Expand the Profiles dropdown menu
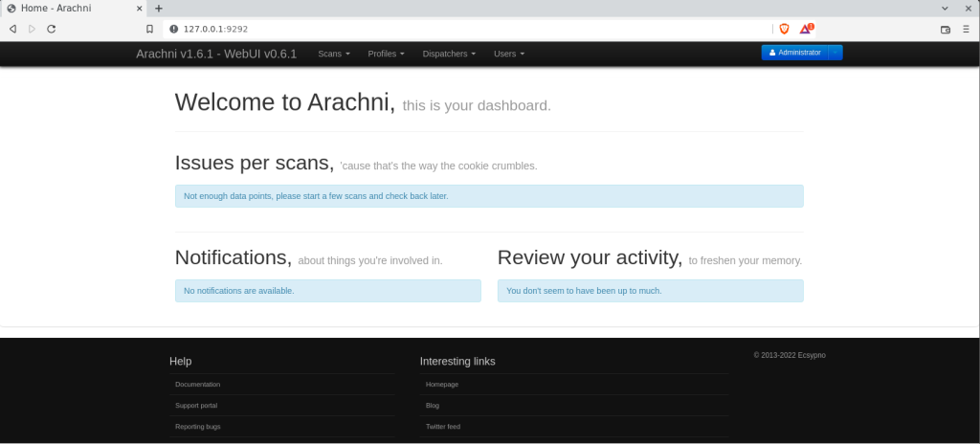The image size is (980, 444). coord(387,54)
